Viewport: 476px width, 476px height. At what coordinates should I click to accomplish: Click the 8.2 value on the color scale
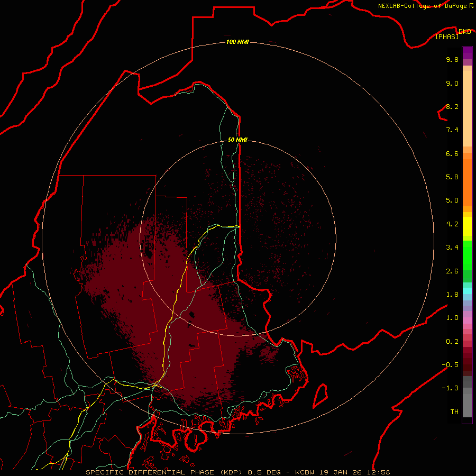click(452, 106)
